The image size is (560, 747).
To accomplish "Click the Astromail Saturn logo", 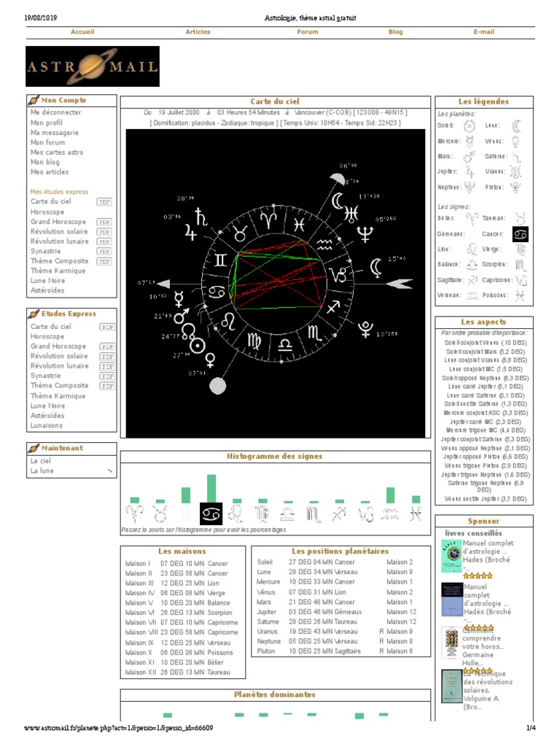I will tap(93, 66).
